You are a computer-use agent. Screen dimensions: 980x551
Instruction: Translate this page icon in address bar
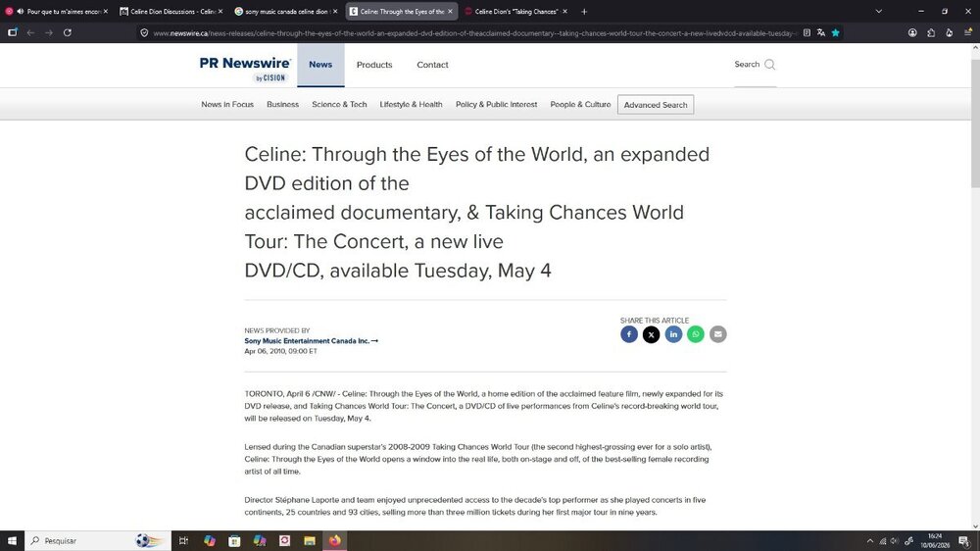tap(820, 32)
